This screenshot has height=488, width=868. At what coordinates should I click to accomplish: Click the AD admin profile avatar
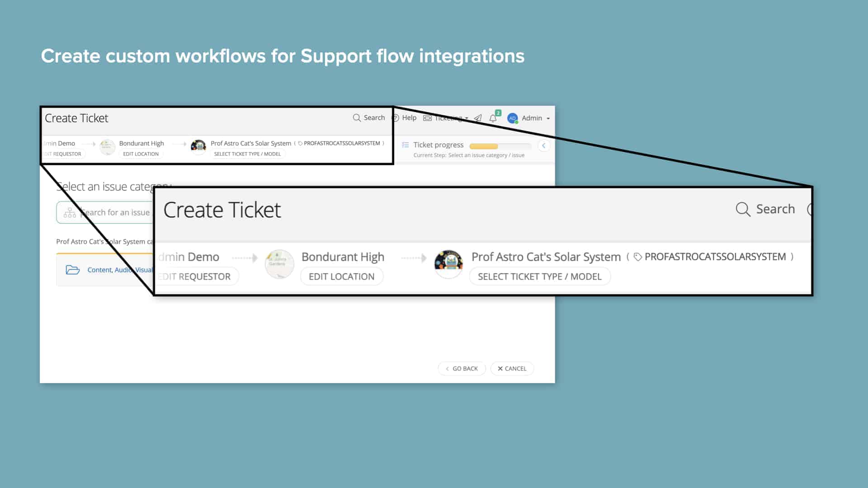pyautogui.click(x=512, y=118)
